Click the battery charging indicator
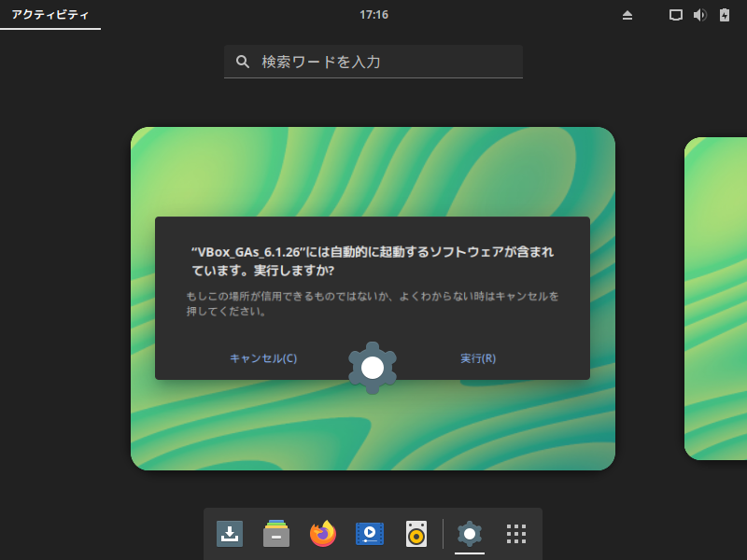 (725, 15)
